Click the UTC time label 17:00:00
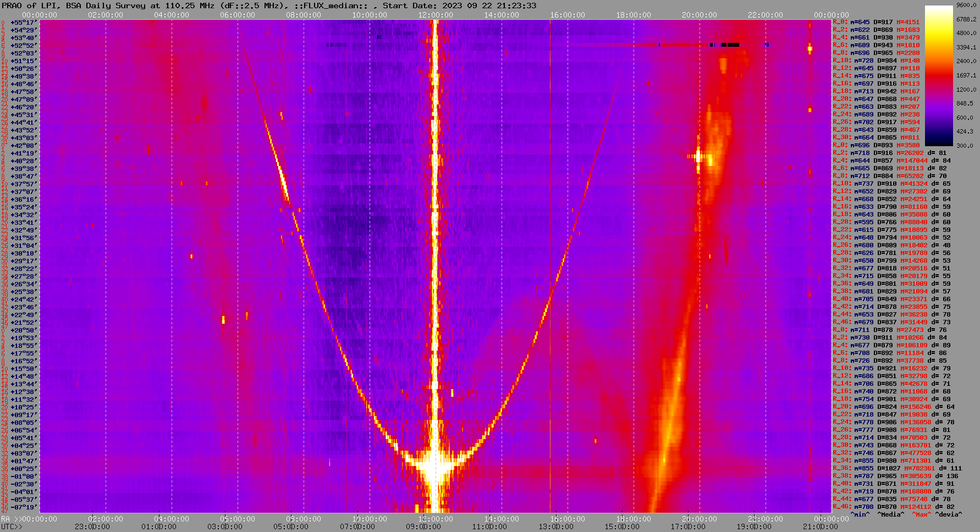 [687, 527]
